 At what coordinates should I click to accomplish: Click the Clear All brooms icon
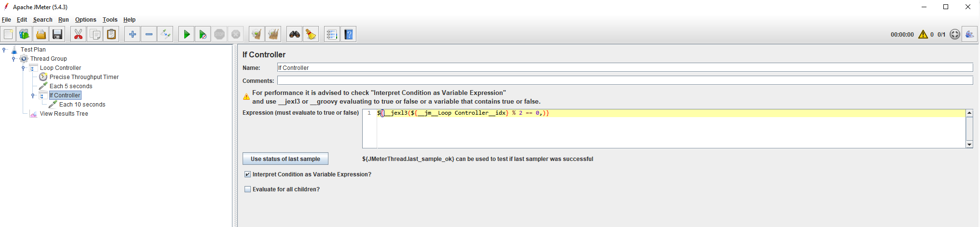point(273,34)
